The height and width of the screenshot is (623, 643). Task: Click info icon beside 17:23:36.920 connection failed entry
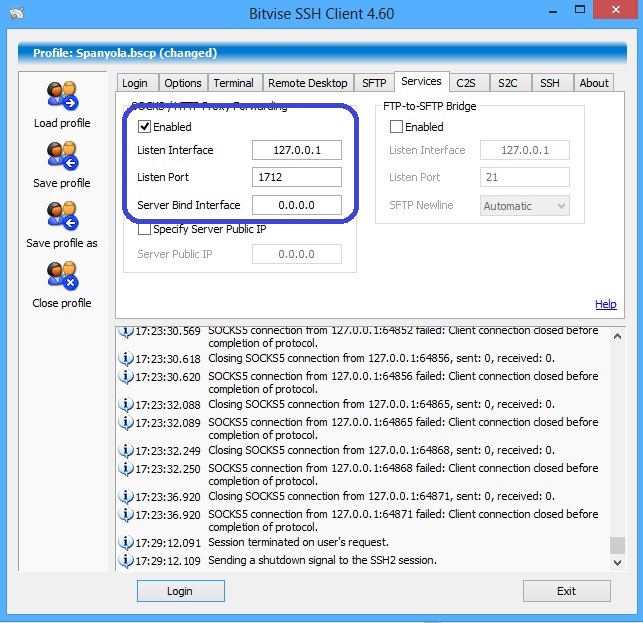[126, 514]
